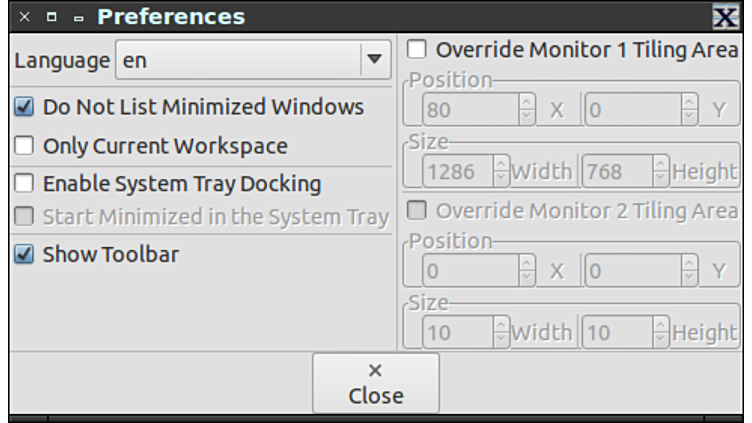Viewport: 752px width, 423px height.
Task: Select the Language combo box showing en
Action: [x=238, y=60]
